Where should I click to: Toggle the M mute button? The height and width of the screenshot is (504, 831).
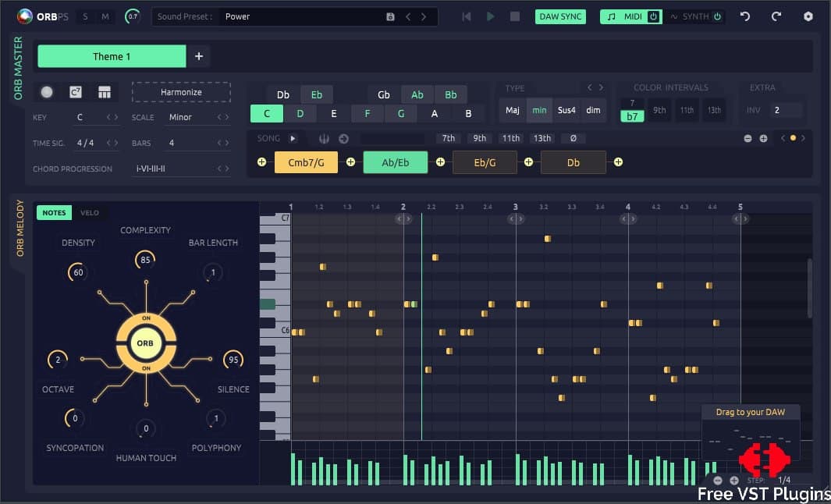pyautogui.click(x=105, y=16)
